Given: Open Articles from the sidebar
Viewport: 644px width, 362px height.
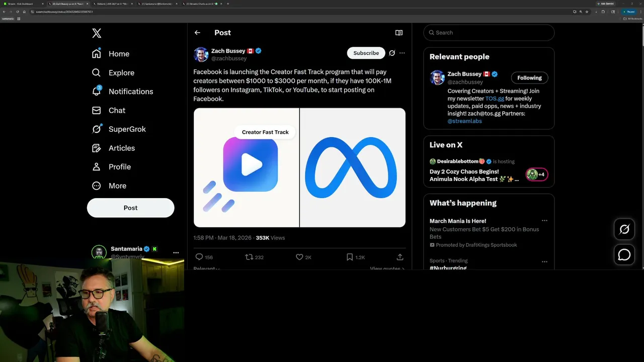Looking at the screenshot, I should coord(114,148).
